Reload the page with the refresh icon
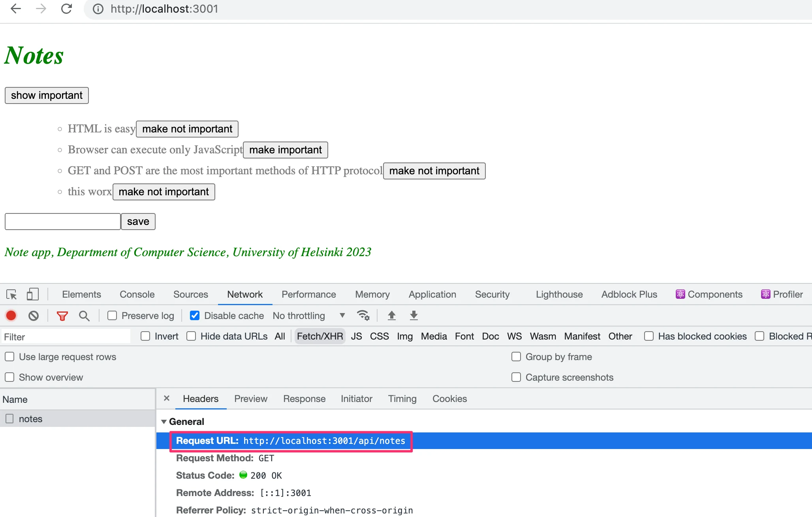Image resolution: width=812 pixels, height=517 pixels. click(x=66, y=9)
